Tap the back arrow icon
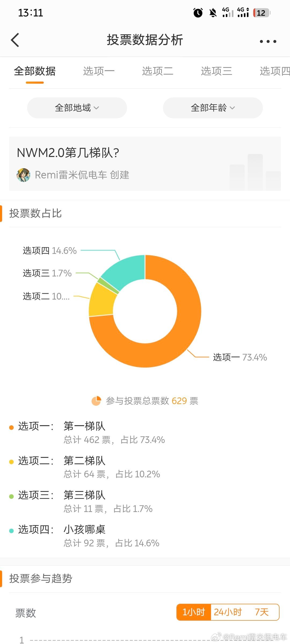 pyautogui.click(x=15, y=40)
